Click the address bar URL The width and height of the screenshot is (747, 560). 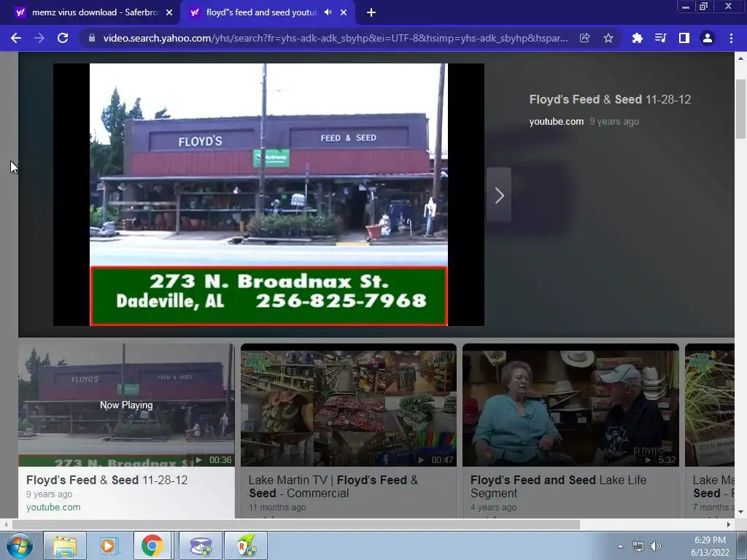[x=336, y=38]
